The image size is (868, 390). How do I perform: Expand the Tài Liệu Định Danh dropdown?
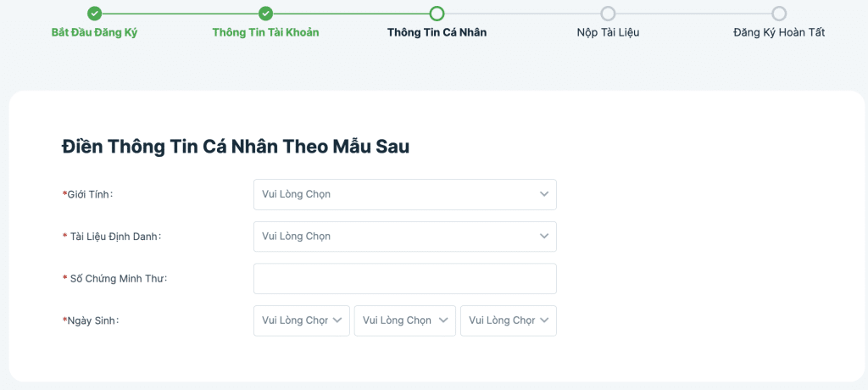[404, 237]
